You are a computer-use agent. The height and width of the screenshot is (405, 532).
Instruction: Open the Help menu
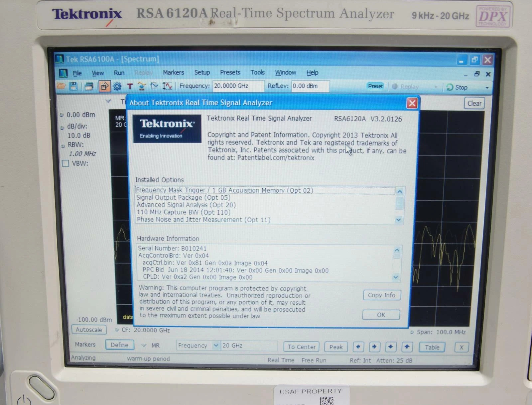tap(312, 72)
